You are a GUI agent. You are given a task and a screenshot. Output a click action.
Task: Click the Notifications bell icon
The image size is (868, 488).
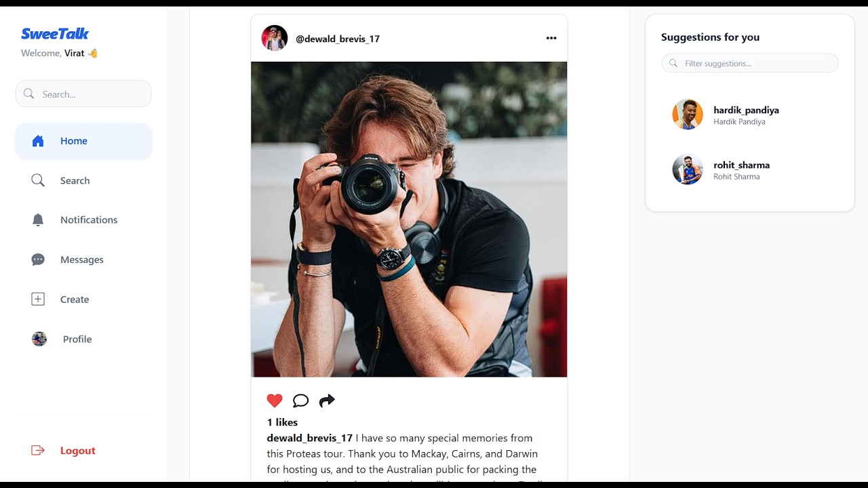click(x=38, y=220)
